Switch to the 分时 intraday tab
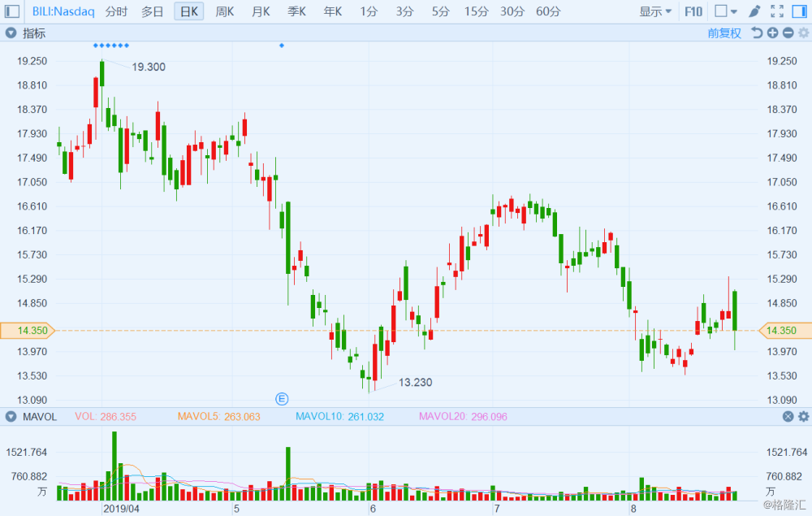This screenshot has width=812, height=516. click(116, 11)
